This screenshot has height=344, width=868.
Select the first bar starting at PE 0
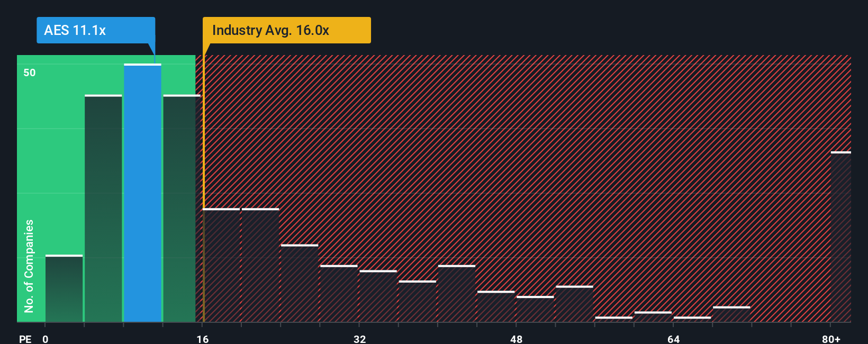[64, 288]
